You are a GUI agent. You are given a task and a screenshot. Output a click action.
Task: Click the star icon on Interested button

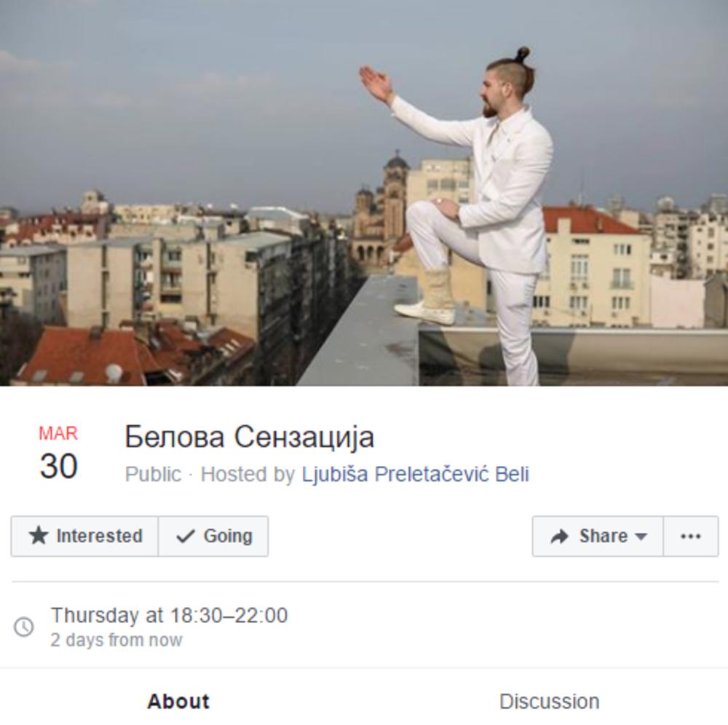point(39,536)
